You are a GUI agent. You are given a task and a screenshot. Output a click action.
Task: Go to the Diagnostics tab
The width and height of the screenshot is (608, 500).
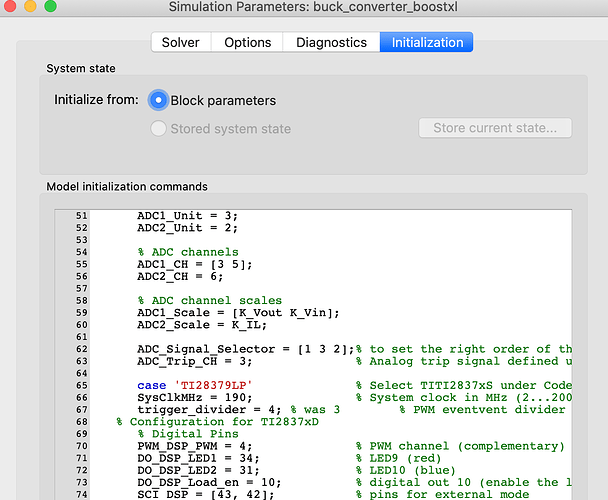coord(331,42)
